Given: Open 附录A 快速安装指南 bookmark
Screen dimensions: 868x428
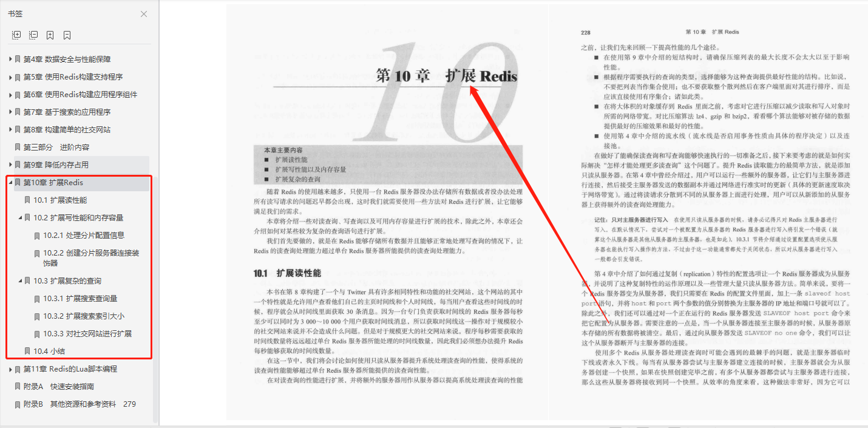Looking at the screenshot, I should click(x=59, y=387).
